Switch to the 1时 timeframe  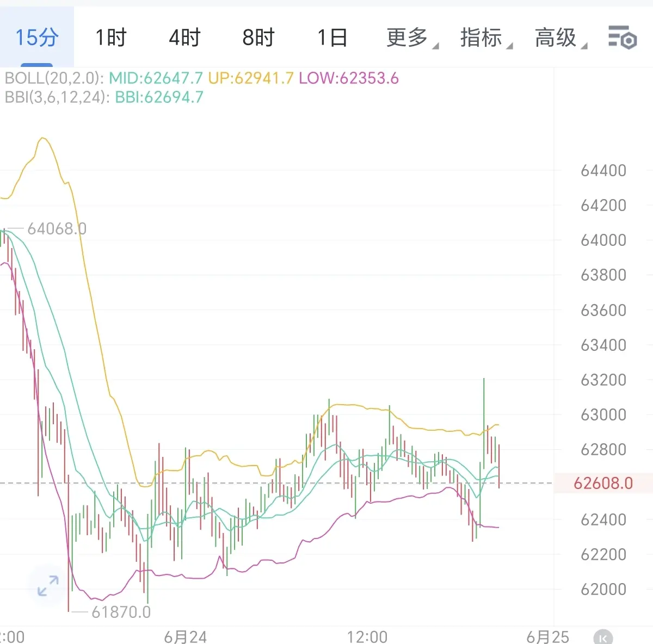111,38
